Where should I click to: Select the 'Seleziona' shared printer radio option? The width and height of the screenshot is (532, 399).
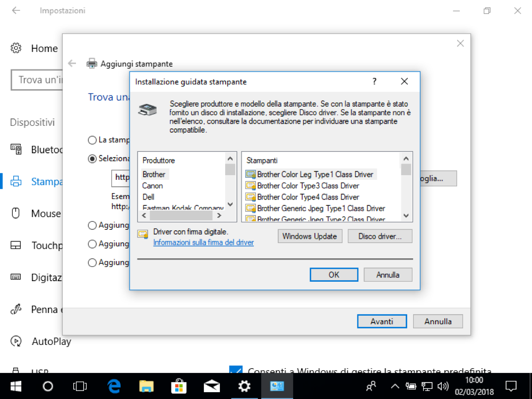point(92,159)
